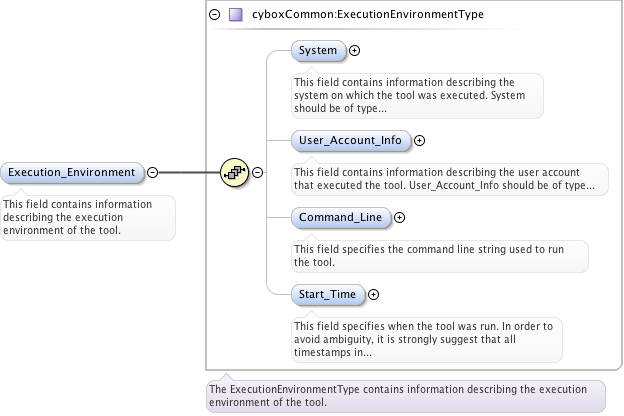Click the ExecutionEnvironmentType description at bottom

(405, 395)
